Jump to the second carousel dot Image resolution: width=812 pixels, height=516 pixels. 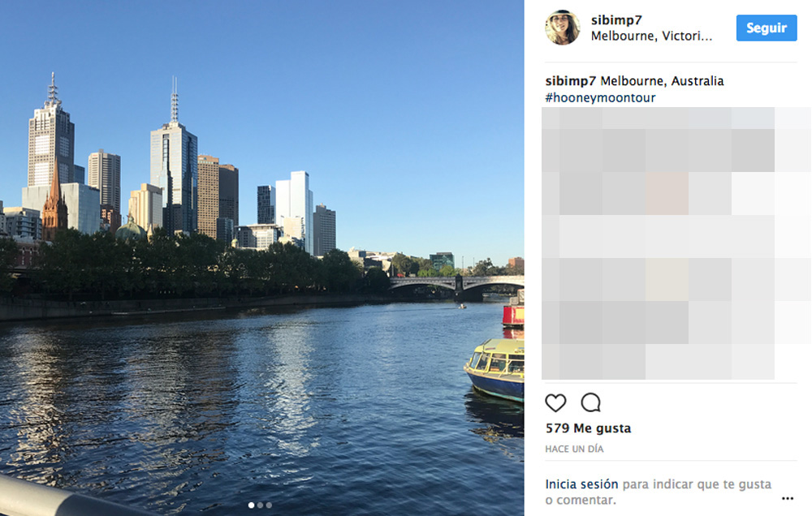coord(260,505)
